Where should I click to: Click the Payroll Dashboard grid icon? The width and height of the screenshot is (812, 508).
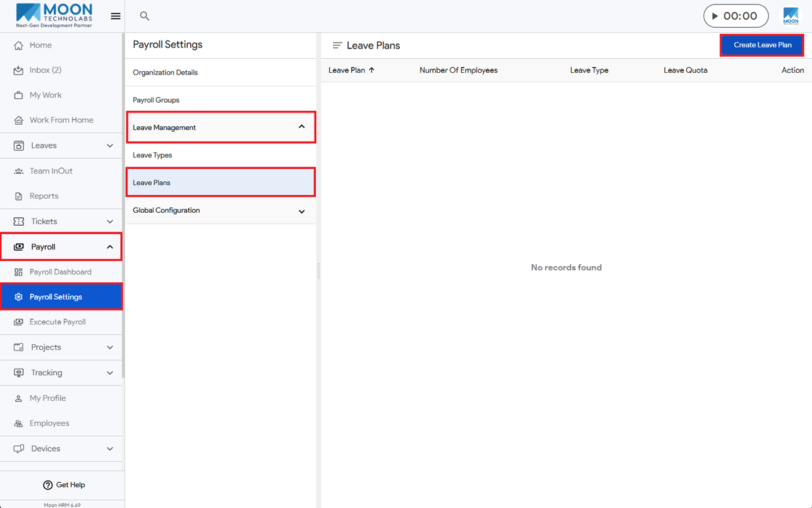19,272
